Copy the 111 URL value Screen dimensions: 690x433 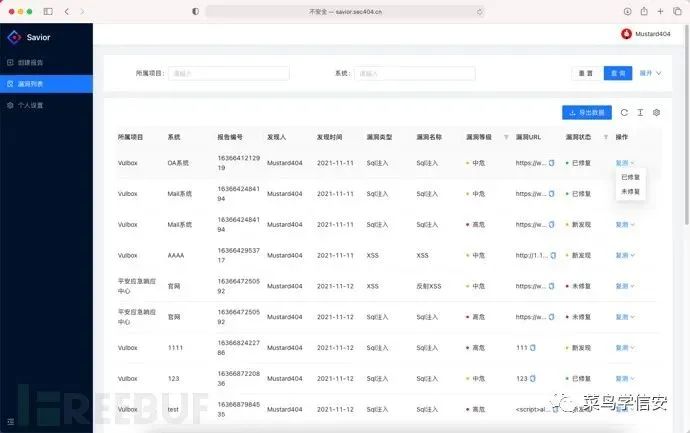tap(532, 348)
